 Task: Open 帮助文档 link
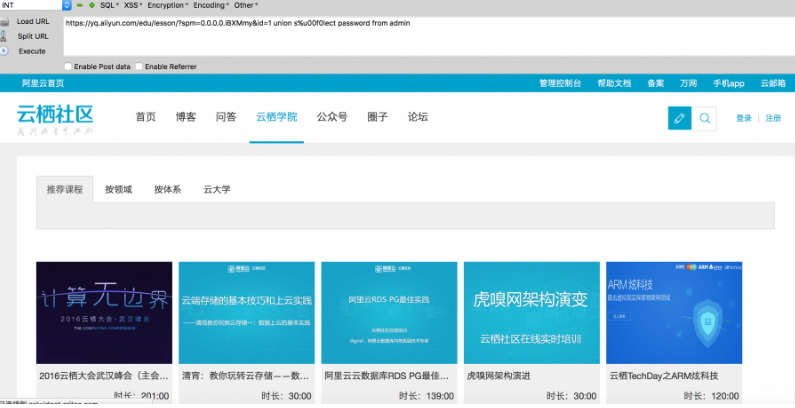614,84
